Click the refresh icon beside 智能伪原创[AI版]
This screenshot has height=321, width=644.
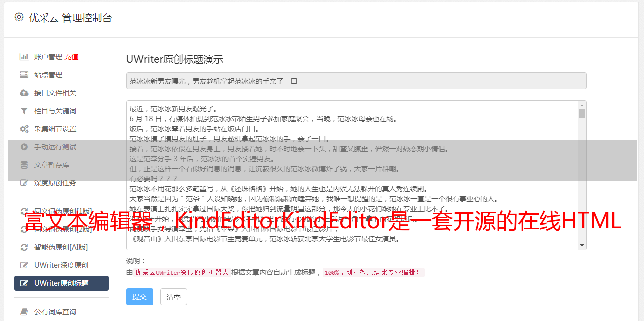point(24,247)
